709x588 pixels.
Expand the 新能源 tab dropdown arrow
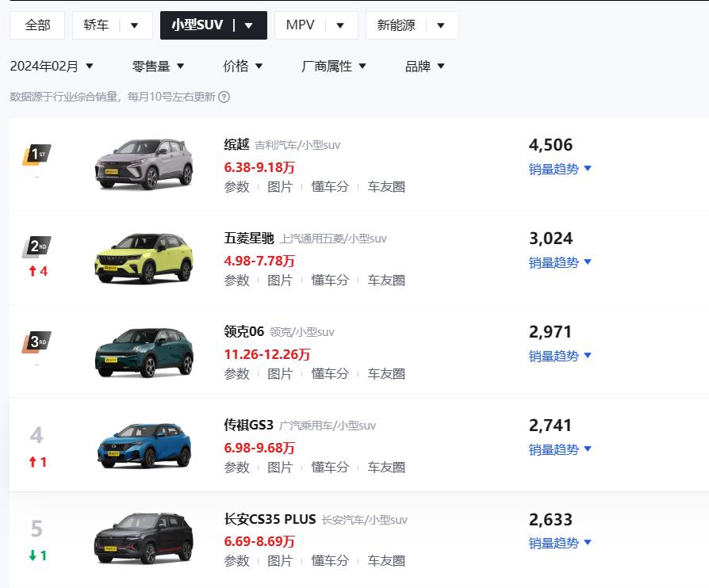coord(441,26)
